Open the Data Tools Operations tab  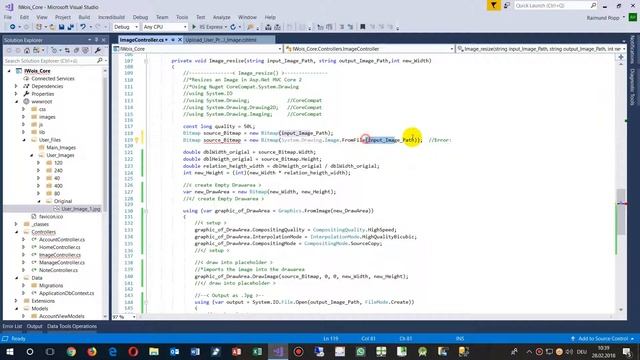pos(72,326)
